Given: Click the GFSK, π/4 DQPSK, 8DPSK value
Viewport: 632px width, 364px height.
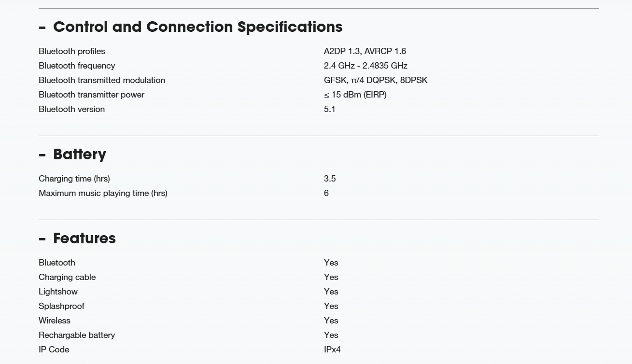Looking at the screenshot, I should pos(376,80).
